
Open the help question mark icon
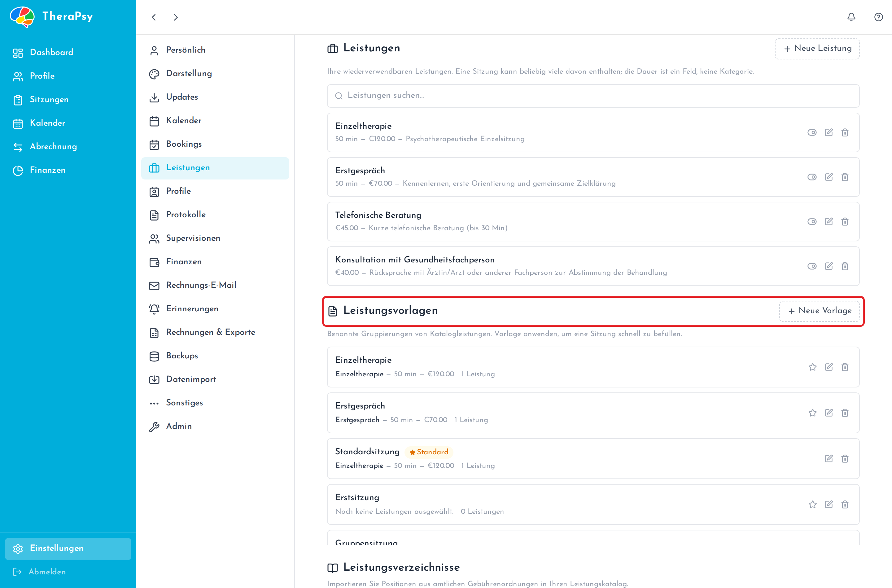pos(878,17)
